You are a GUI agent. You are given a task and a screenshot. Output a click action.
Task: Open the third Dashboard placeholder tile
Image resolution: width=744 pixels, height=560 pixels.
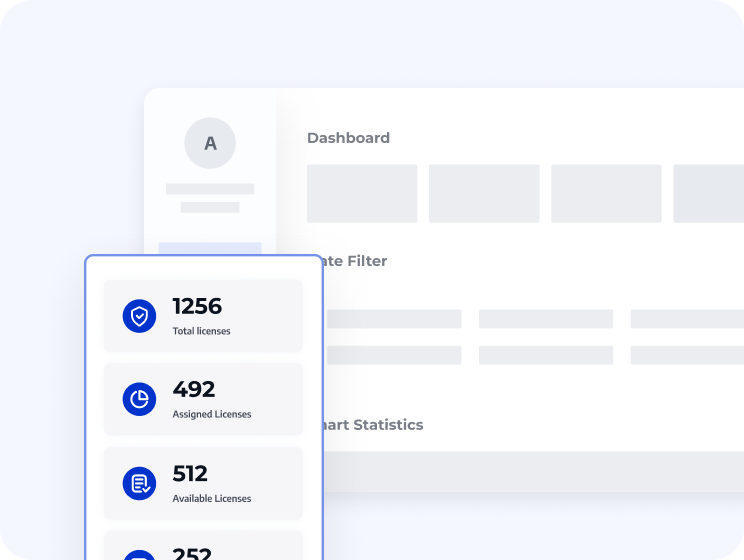[606, 193]
